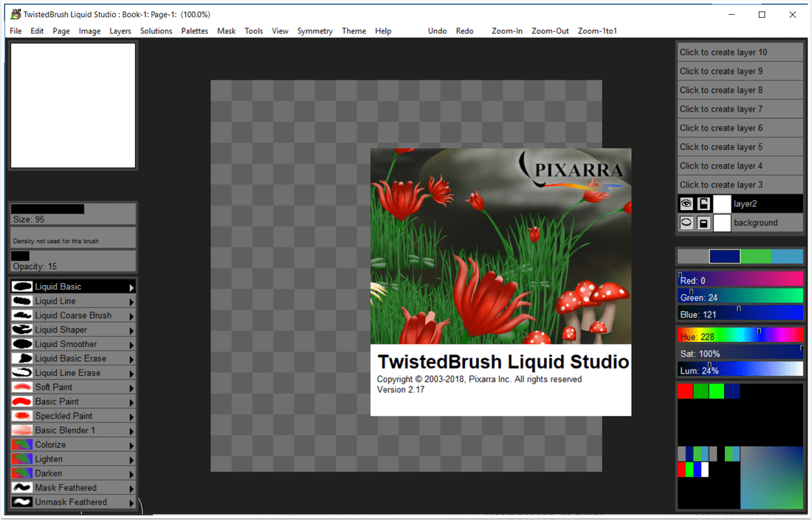The image size is (812, 520).
Task: Choose the Darken brush icon
Action: (x=22, y=473)
